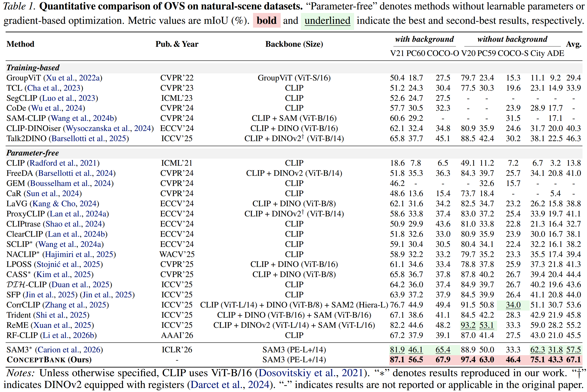This screenshot has height=392, width=587.
Task: Click the 'with background' group header
Action: pos(425,39)
